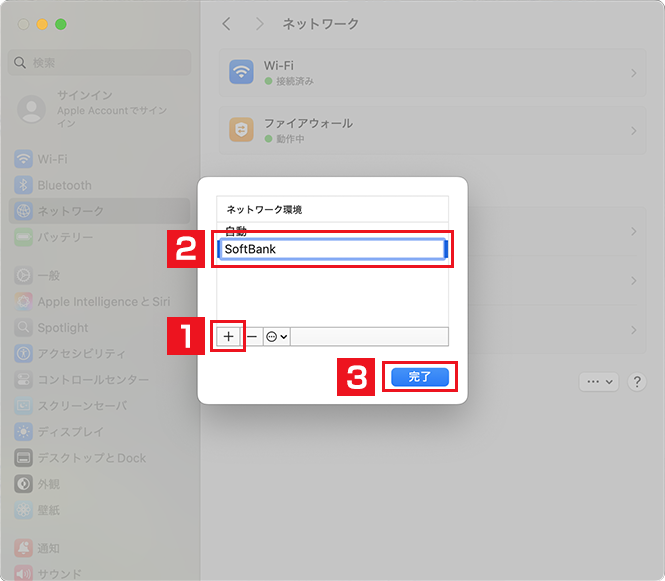Click the plus button to add location

(x=229, y=336)
